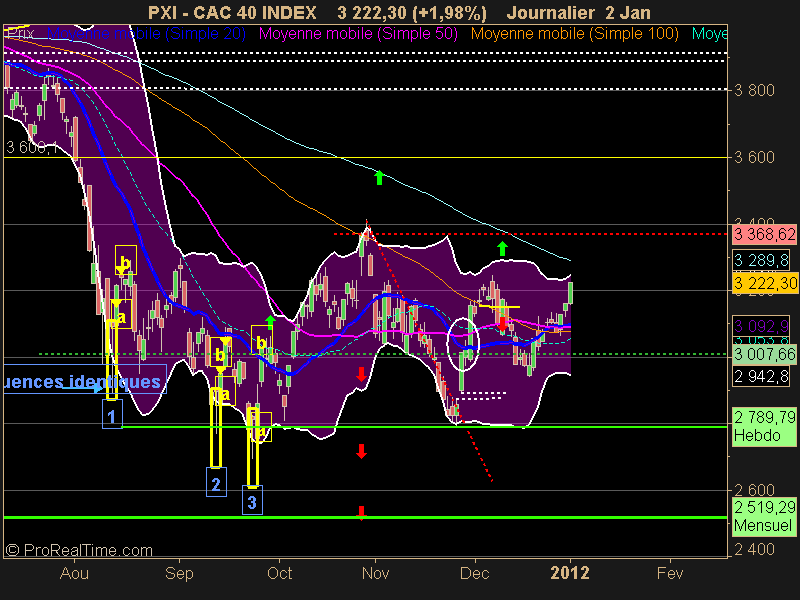800x600 pixels.
Task: Click '2012' on the time axis
Action: click(569, 573)
